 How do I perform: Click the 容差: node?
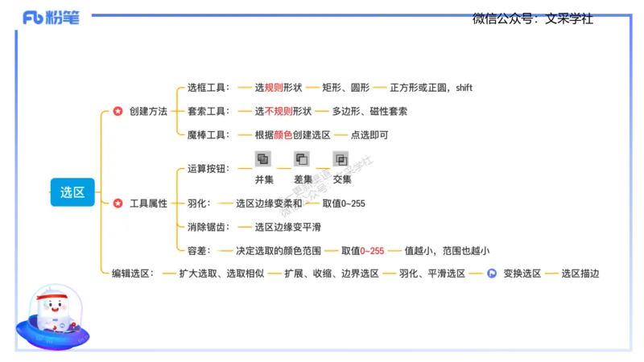tap(199, 251)
